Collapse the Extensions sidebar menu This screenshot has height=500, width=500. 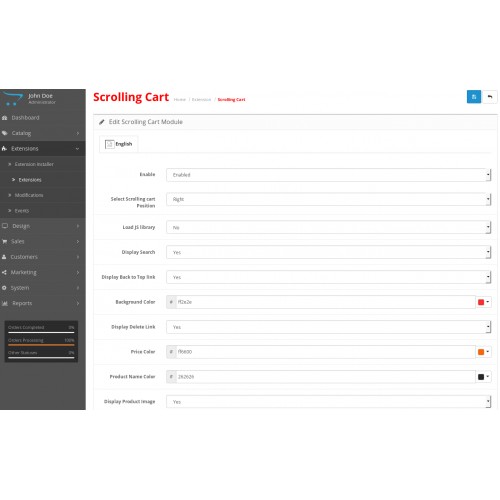coord(43,149)
